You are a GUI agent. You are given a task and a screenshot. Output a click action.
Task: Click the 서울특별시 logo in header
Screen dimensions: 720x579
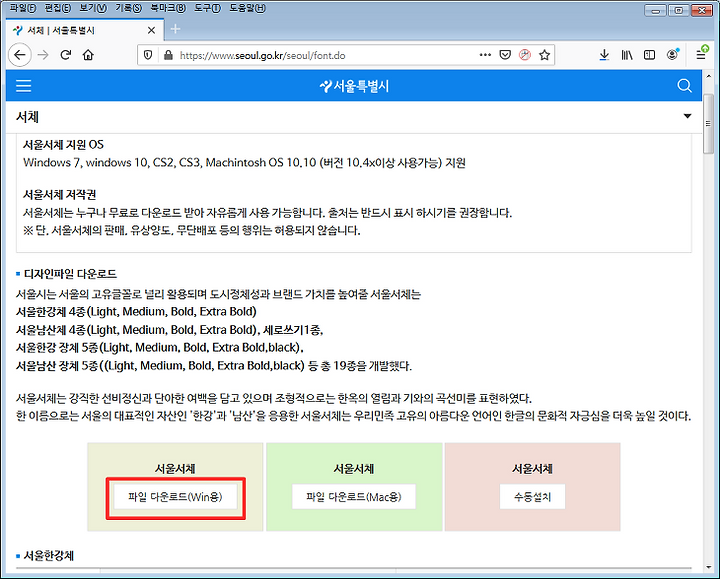354,86
